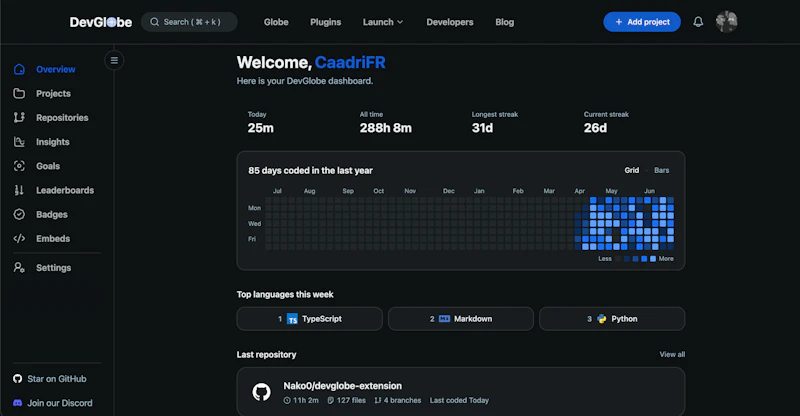The height and width of the screenshot is (416, 800).
Task: Click the All time 288h 8m value
Action: point(386,128)
